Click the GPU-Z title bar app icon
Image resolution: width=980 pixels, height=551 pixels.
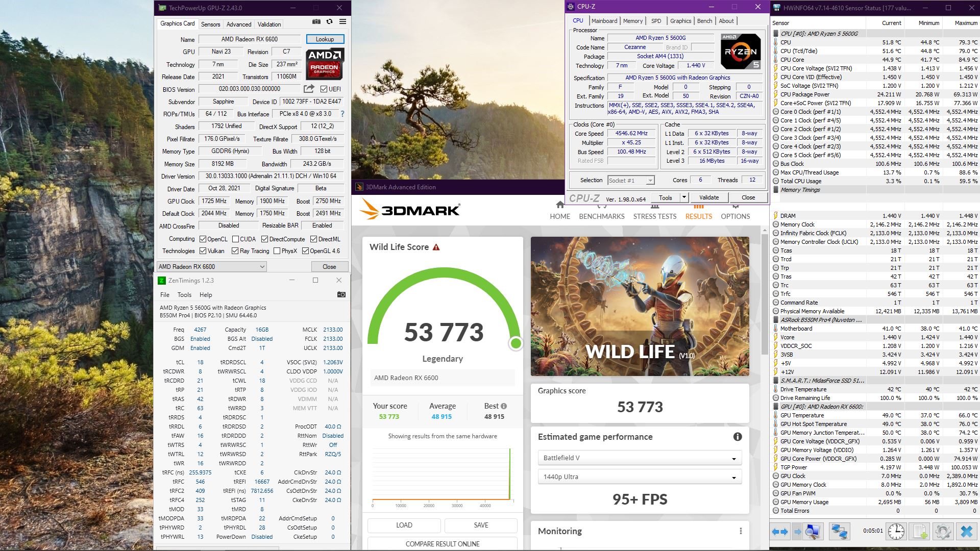(x=162, y=8)
